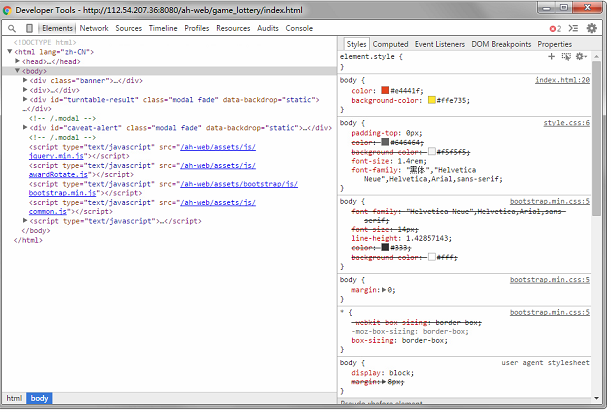Expand the head node
The height and width of the screenshot is (412, 611).
click(17, 61)
